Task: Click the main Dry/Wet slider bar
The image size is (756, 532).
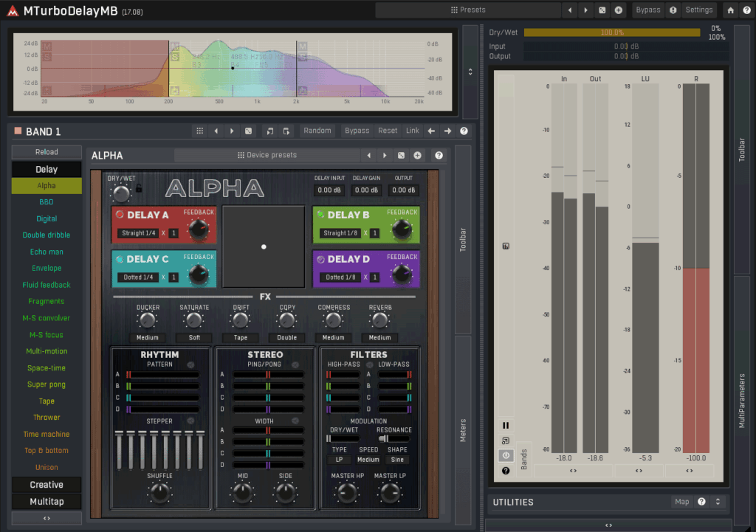Action: (612, 32)
